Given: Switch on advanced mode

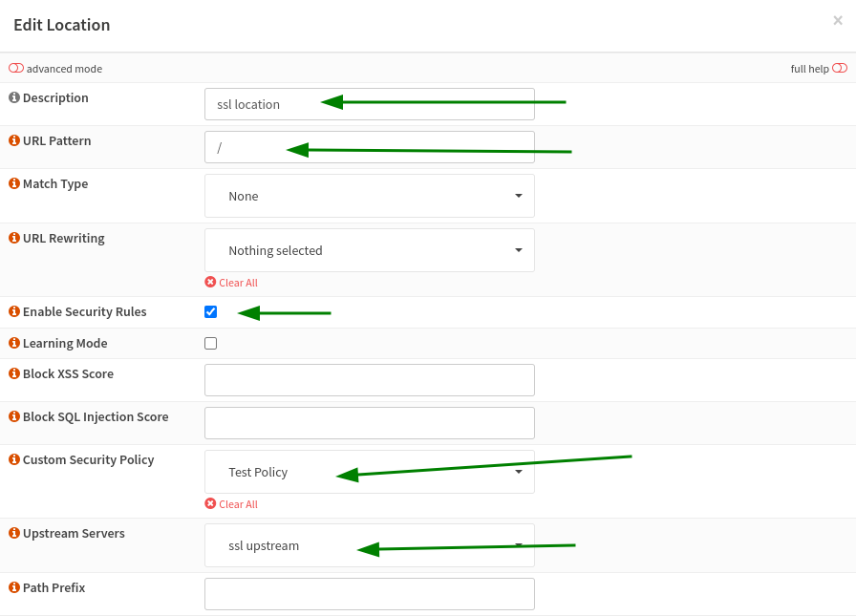Looking at the screenshot, I should point(16,68).
